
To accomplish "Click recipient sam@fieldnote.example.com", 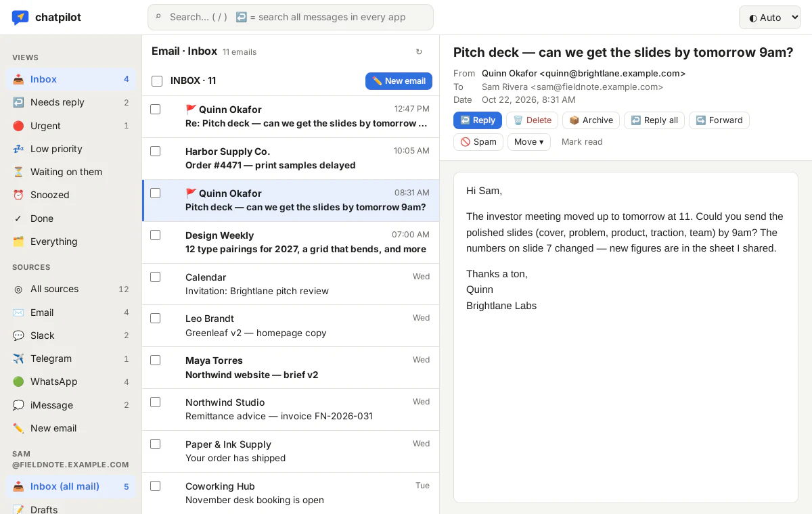I will click(x=597, y=87).
